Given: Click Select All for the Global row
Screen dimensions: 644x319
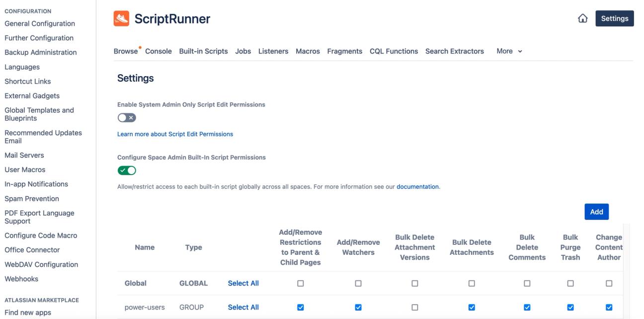Looking at the screenshot, I should 243,283.
